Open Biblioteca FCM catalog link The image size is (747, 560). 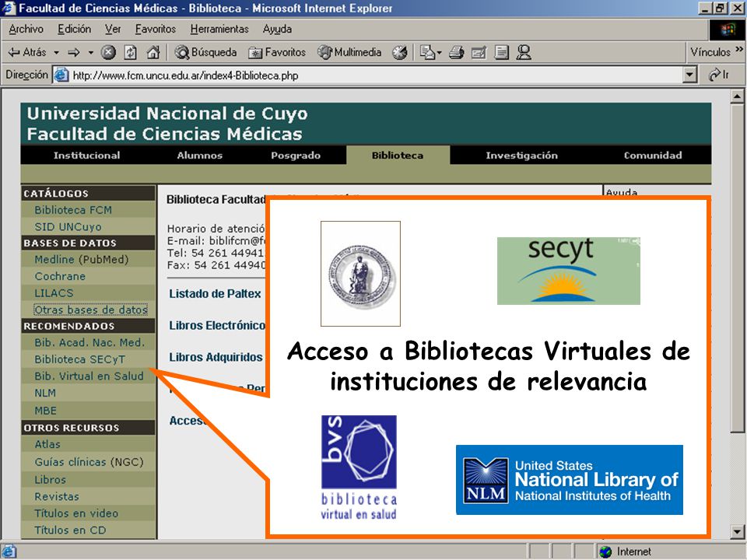73,210
